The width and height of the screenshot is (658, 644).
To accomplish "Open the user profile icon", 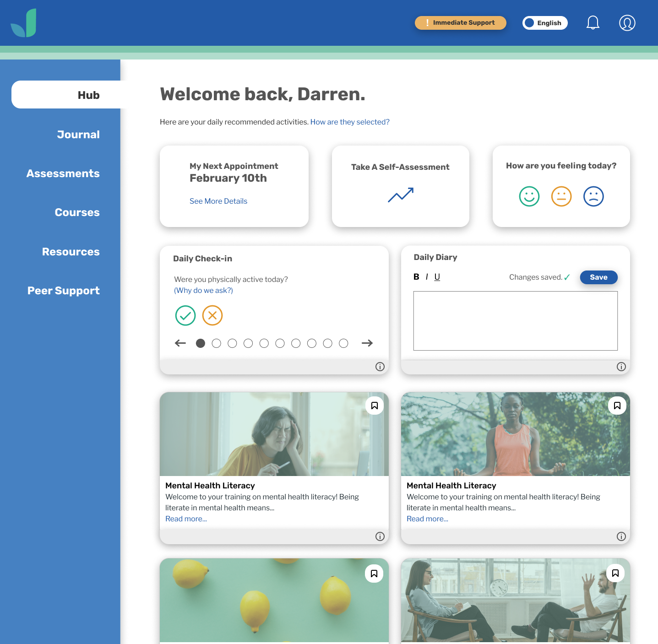I will click(x=627, y=22).
